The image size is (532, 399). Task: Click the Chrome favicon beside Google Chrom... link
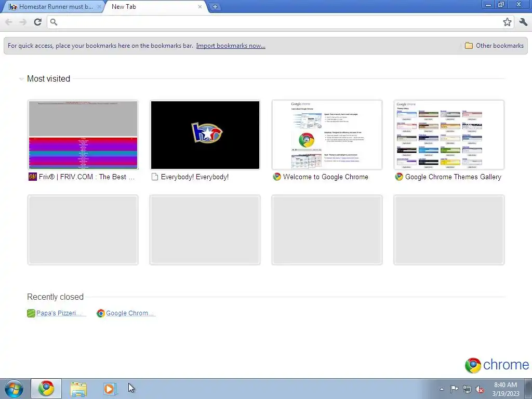(100, 313)
